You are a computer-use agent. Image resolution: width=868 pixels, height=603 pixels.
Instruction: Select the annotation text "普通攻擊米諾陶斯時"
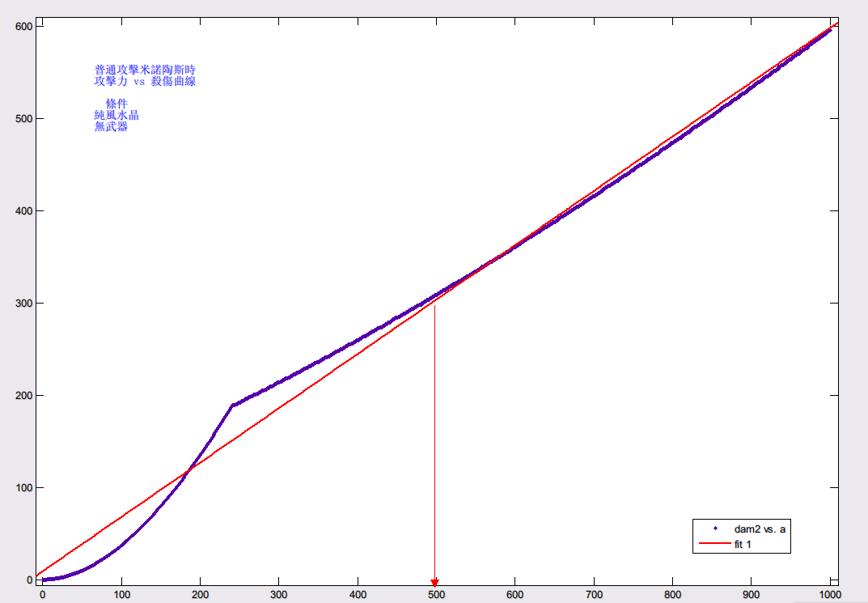[145, 70]
